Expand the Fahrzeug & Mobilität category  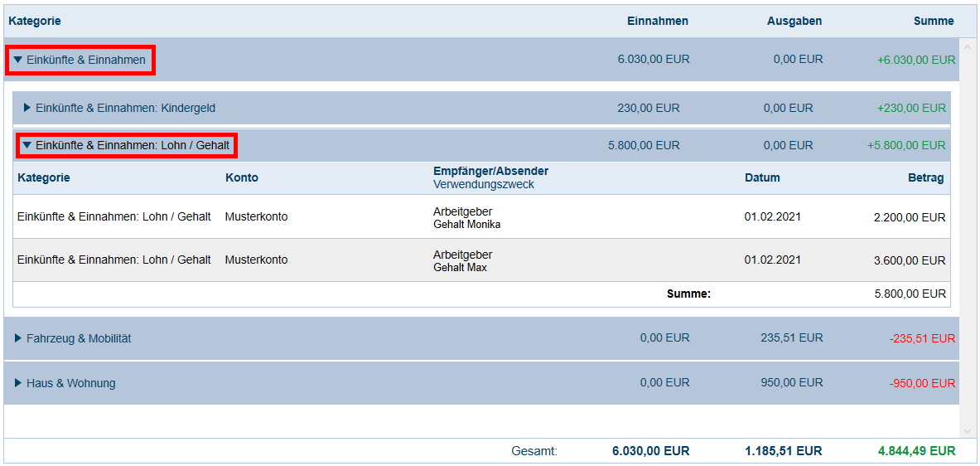[19, 338]
